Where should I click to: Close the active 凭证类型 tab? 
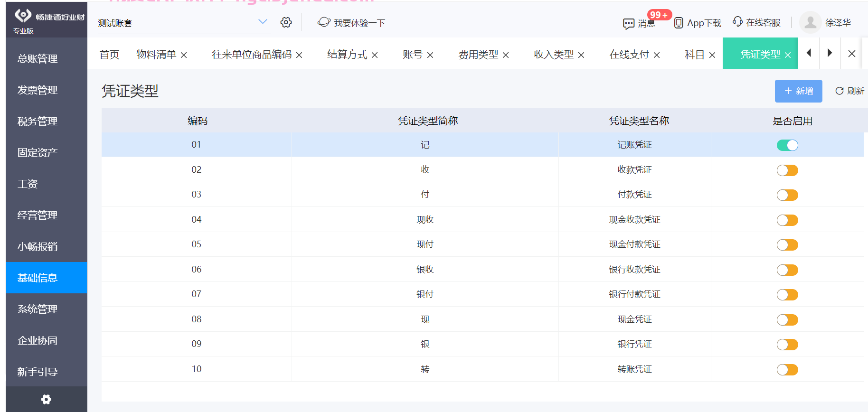coord(788,55)
